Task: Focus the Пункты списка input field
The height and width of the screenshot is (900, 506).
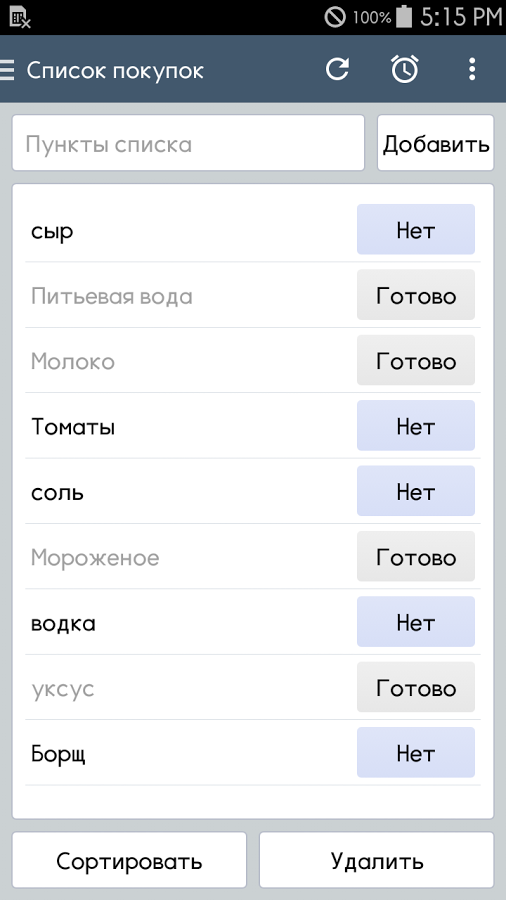Action: [x=188, y=143]
